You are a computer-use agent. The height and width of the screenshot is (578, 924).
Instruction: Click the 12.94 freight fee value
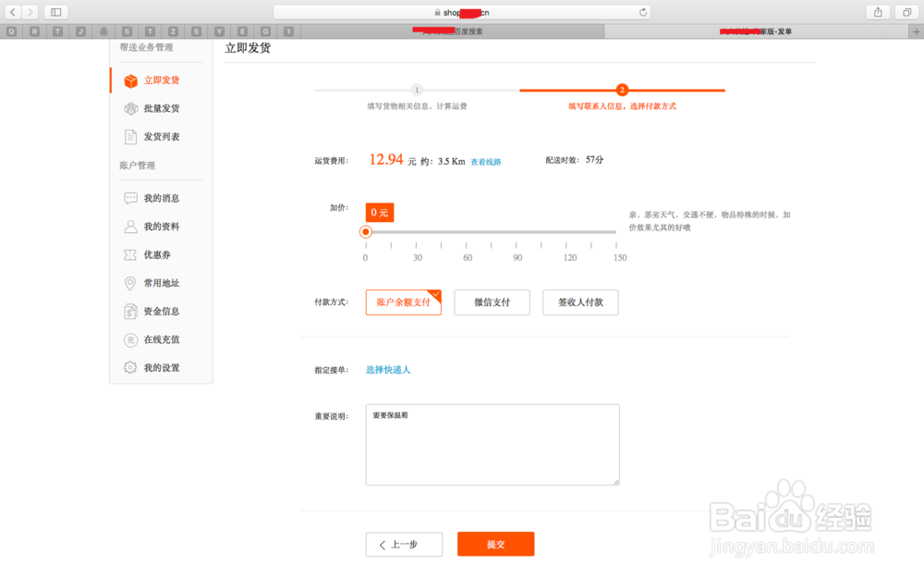point(386,160)
